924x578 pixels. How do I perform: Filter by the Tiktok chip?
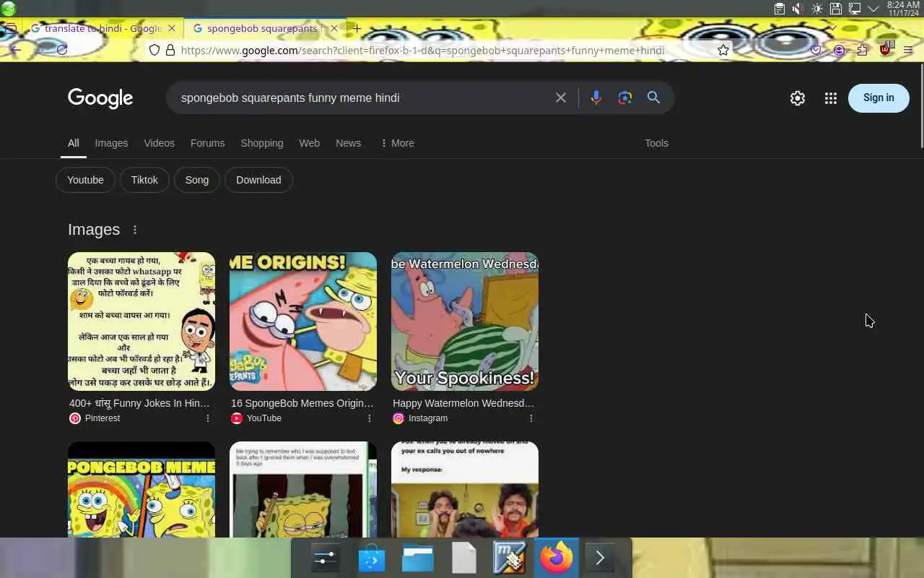(144, 180)
